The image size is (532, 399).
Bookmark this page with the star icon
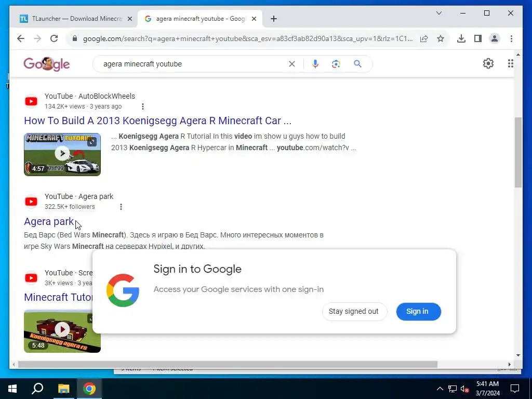441,38
